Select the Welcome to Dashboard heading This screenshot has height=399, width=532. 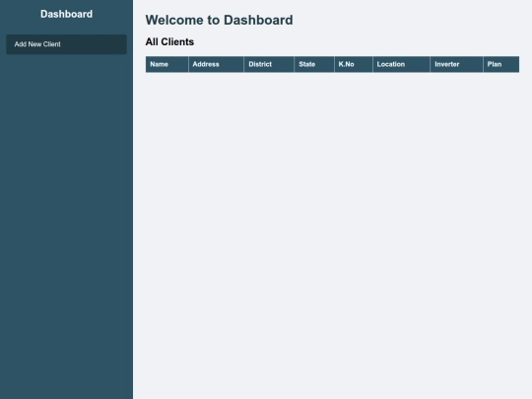click(x=219, y=20)
